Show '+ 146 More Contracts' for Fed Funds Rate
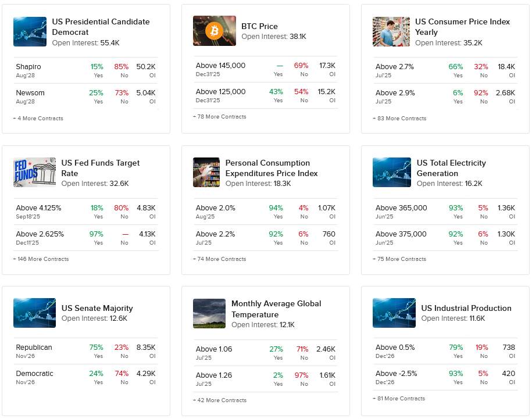This screenshot has height=419, width=532. coord(41,259)
